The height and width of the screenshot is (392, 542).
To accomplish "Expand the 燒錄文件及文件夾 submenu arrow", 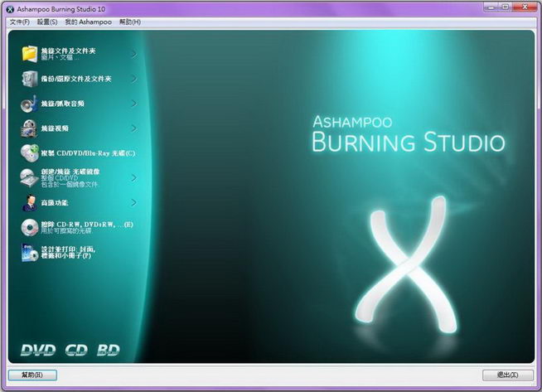I will [133, 55].
